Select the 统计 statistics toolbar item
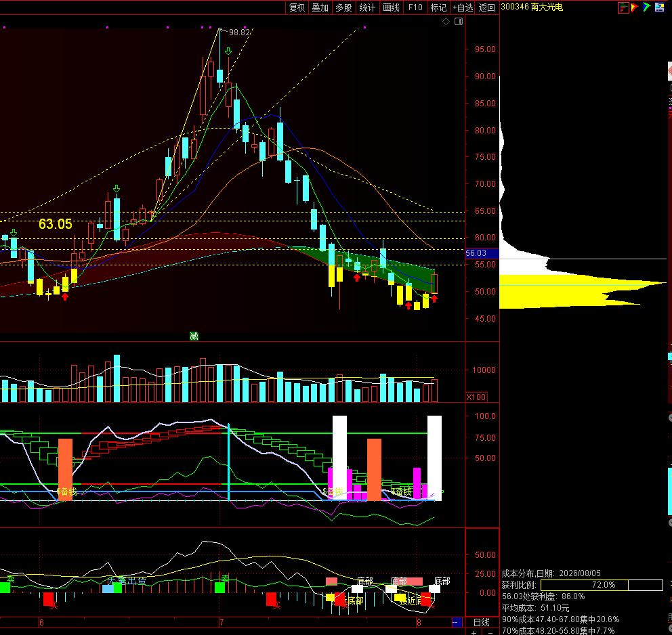The width and height of the screenshot is (672, 635). click(367, 7)
